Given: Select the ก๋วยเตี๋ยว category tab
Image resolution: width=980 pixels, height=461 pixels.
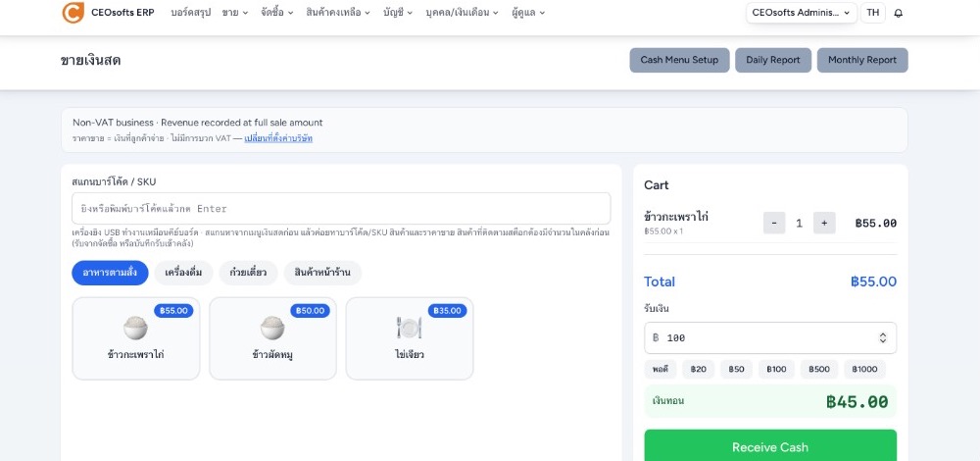Looking at the screenshot, I should click(248, 273).
